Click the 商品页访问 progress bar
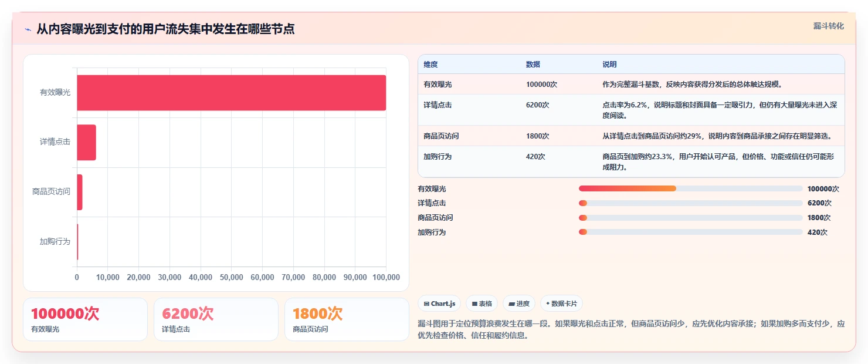868x364 pixels. click(x=690, y=217)
